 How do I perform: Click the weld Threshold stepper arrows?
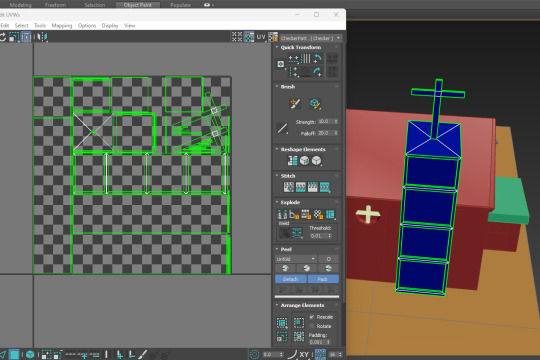[330, 236]
